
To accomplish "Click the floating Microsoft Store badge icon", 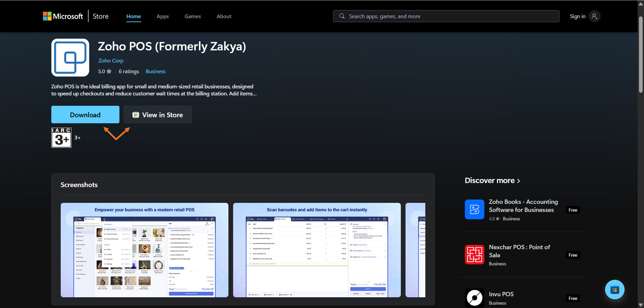I will 614,290.
